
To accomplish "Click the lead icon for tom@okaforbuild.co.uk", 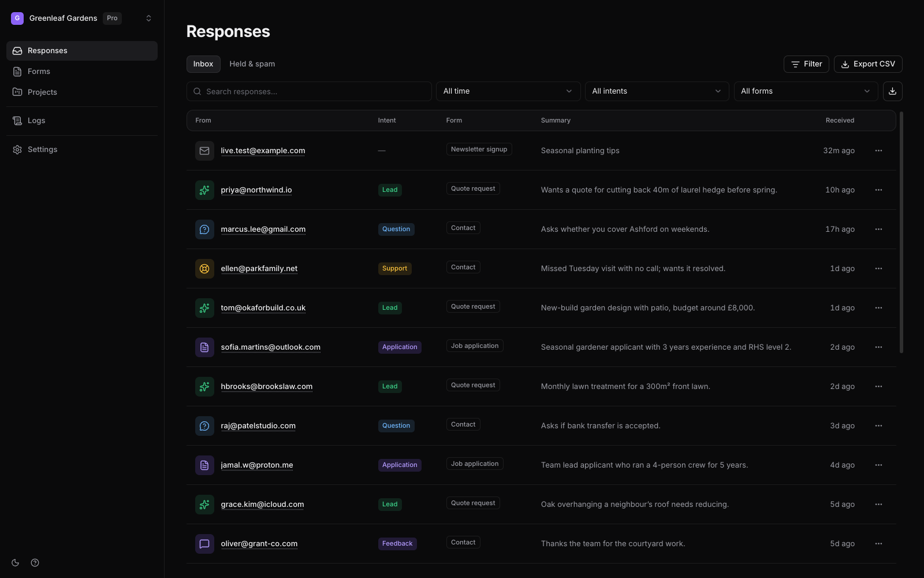I will click(204, 308).
